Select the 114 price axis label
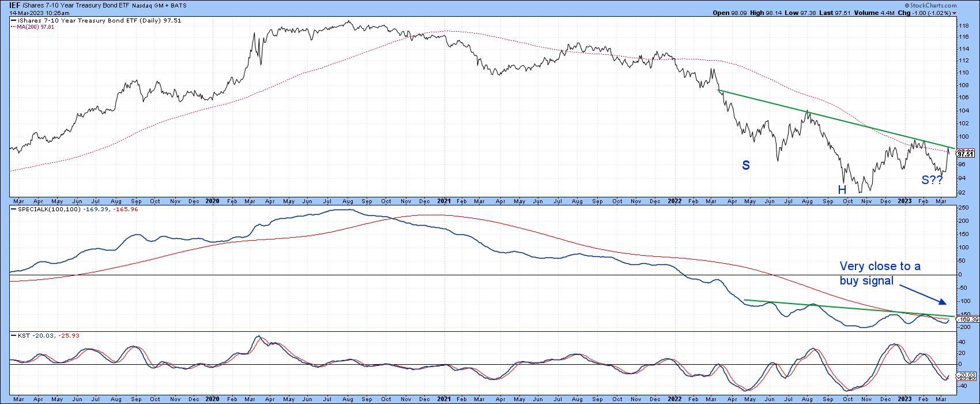The width and height of the screenshot is (980, 404). tap(963, 48)
